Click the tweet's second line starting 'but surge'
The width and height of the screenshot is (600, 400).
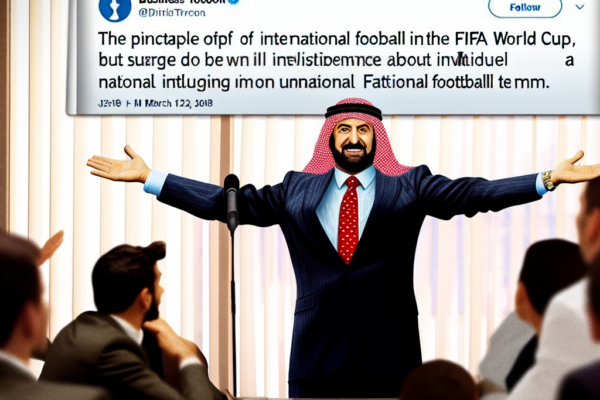pos(336,60)
